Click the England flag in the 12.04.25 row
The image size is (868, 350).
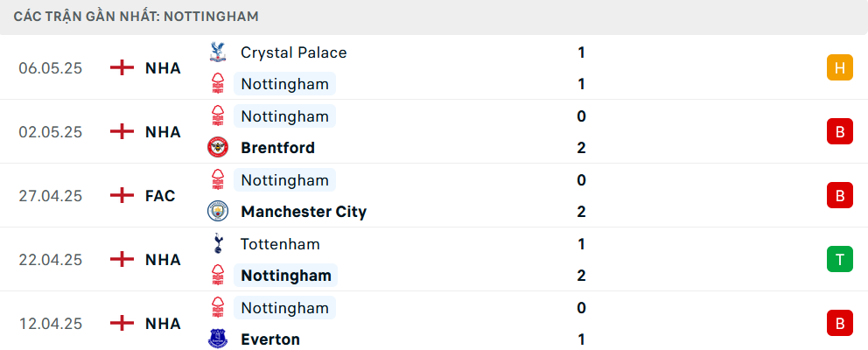122,323
